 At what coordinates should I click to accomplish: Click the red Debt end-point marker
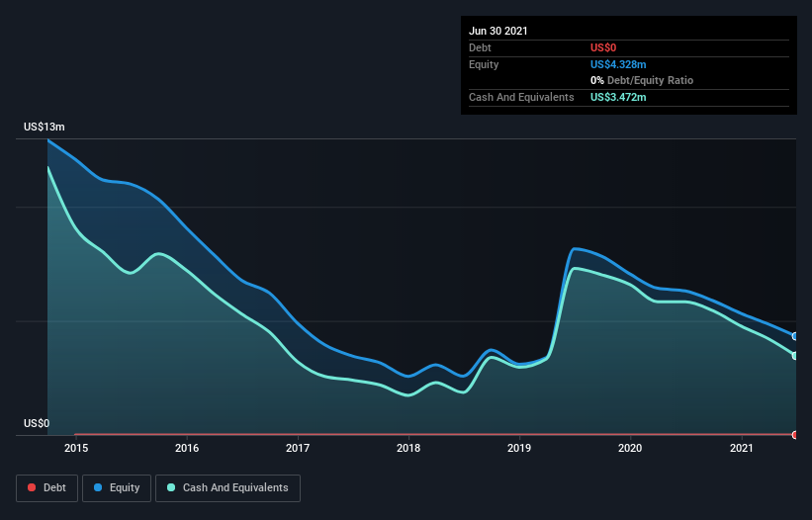point(795,435)
